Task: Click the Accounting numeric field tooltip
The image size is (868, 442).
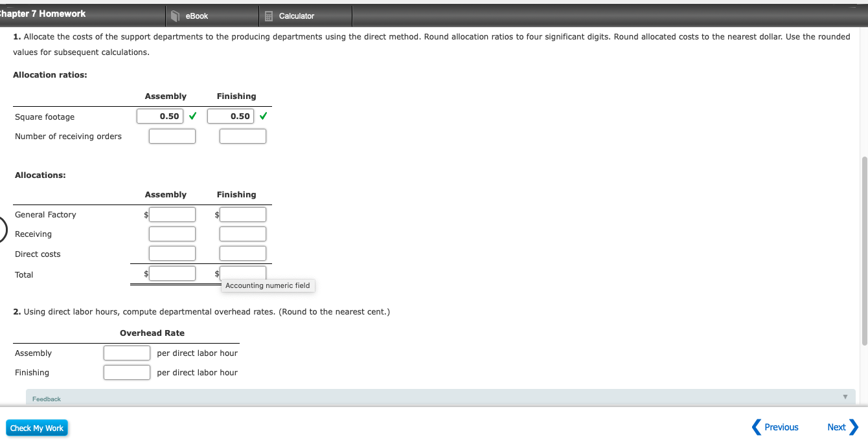Action: (x=268, y=285)
